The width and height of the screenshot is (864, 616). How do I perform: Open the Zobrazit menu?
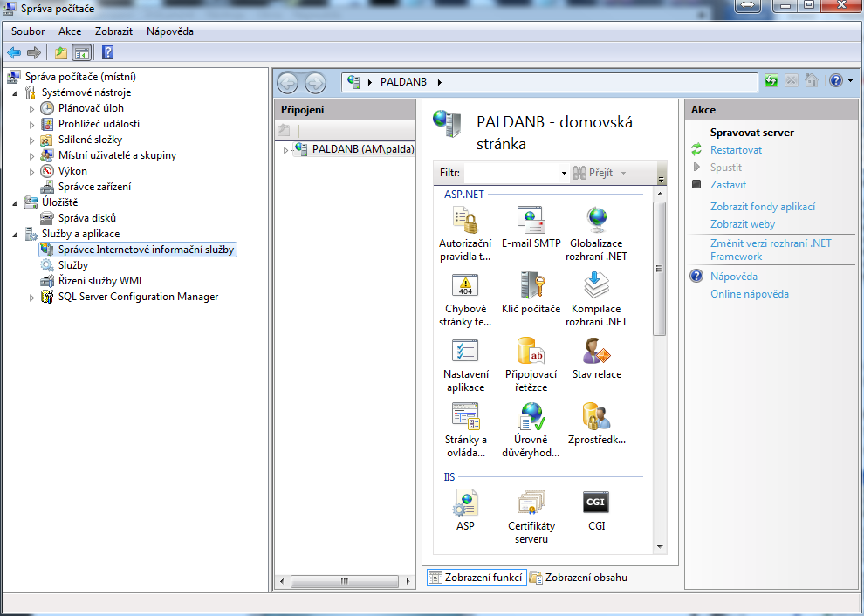click(114, 31)
